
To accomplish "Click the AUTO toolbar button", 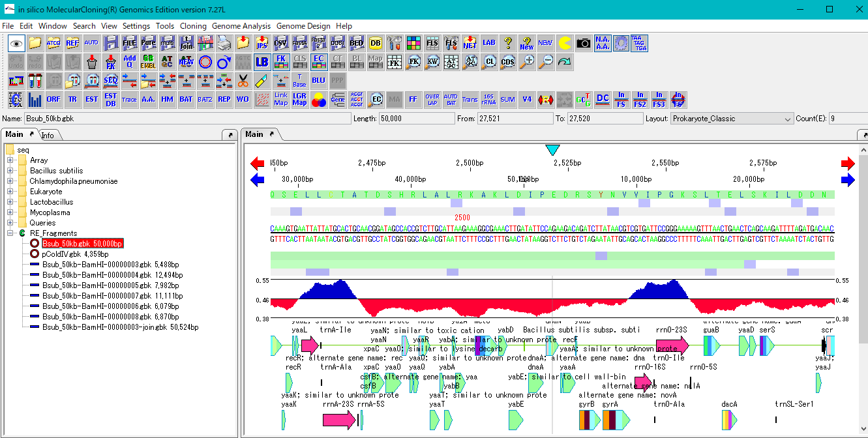I will point(92,43).
